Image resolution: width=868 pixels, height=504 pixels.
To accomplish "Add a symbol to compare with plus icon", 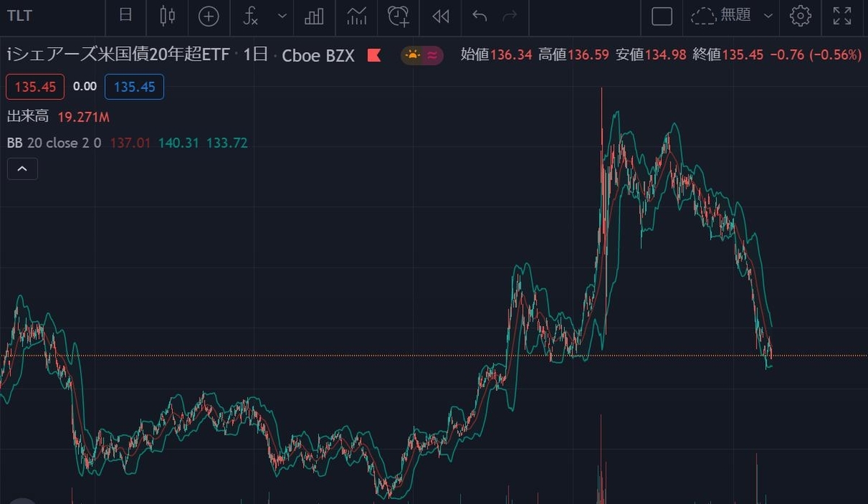I will [208, 16].
